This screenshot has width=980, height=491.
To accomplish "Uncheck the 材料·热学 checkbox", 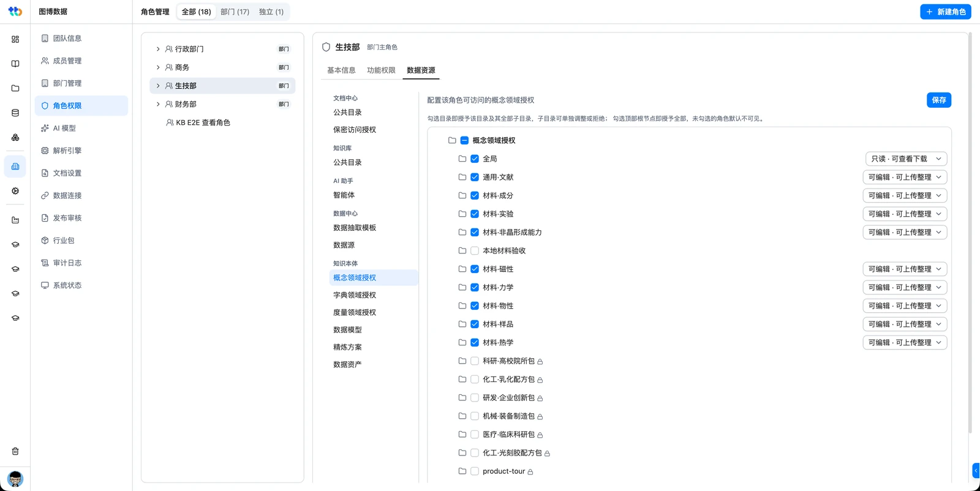I will [475, 342].
